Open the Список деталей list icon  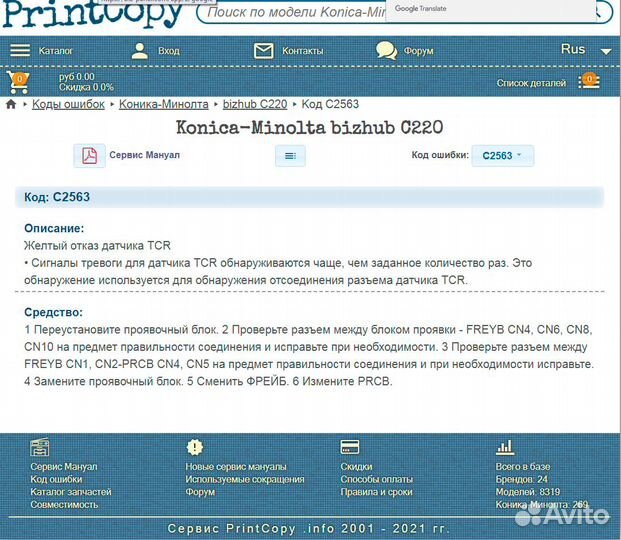[x=589, y=82]
